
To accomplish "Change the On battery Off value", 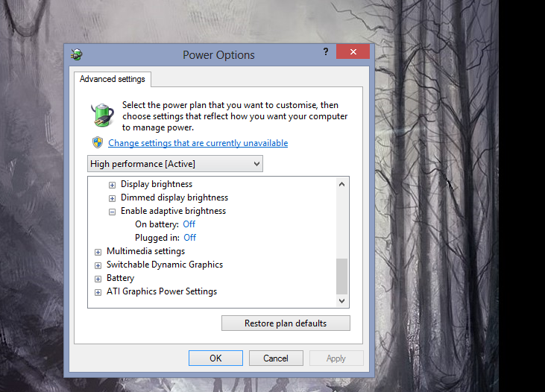I will 189,224.
